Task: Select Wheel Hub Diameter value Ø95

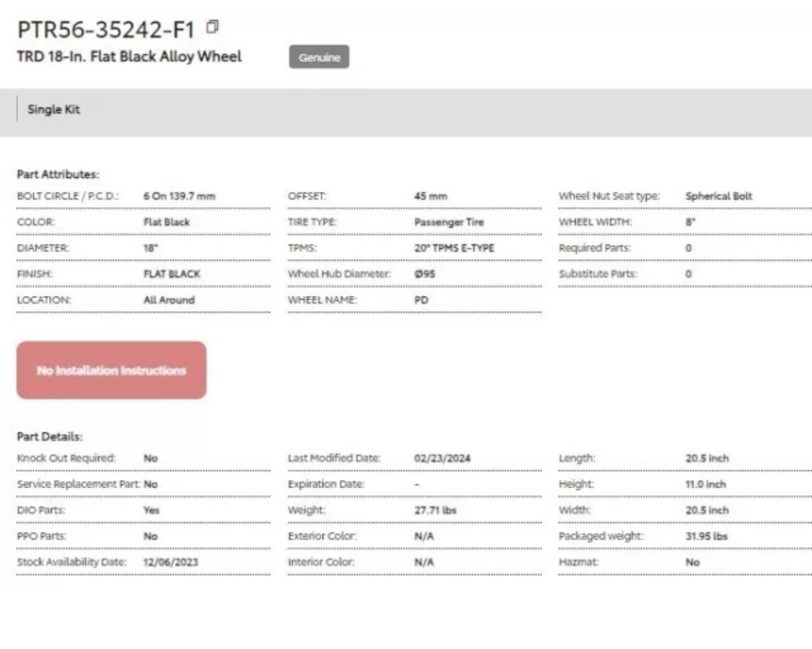Action: click(x=424, y=274)
